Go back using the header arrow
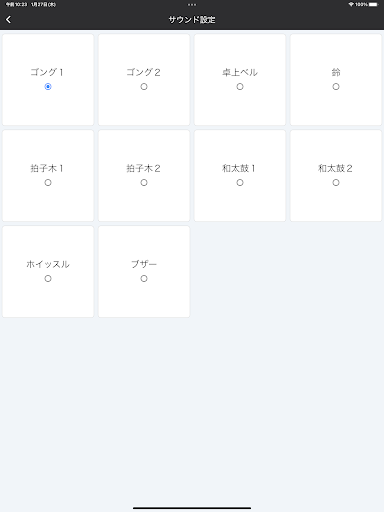This screenshot has height=512, width=384. (x=9, y=20)
